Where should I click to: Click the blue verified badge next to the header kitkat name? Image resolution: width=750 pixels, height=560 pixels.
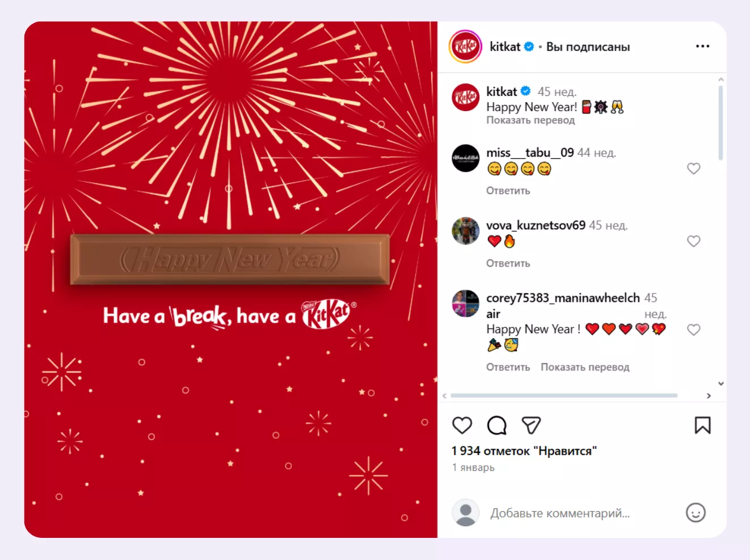coord(529,47)
